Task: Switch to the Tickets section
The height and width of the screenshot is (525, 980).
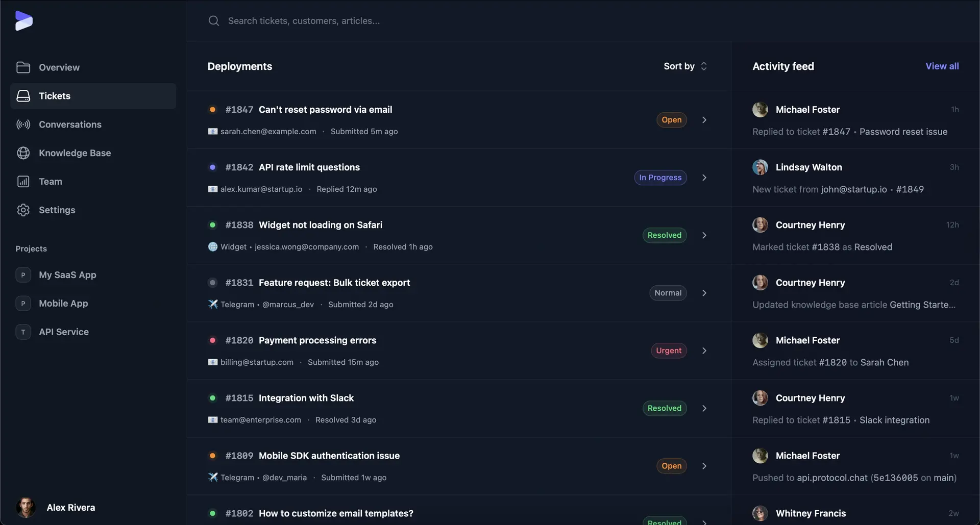Action: [55, 96]
